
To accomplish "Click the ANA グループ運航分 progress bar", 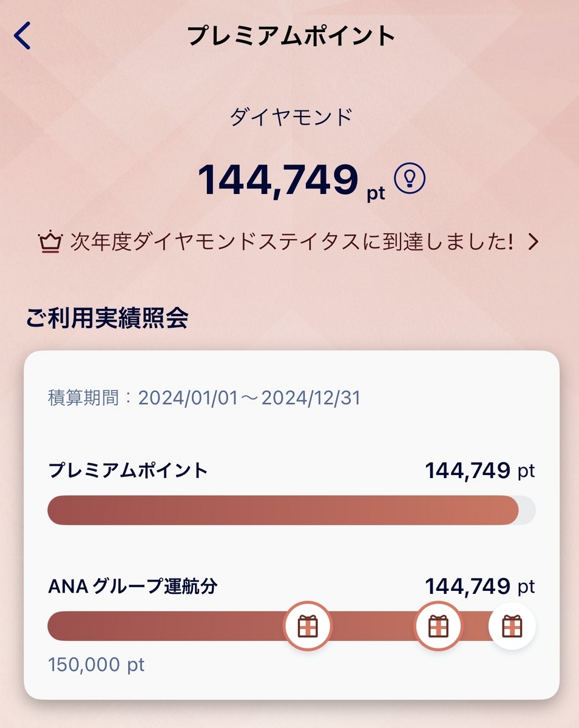I will coord(291,625).
